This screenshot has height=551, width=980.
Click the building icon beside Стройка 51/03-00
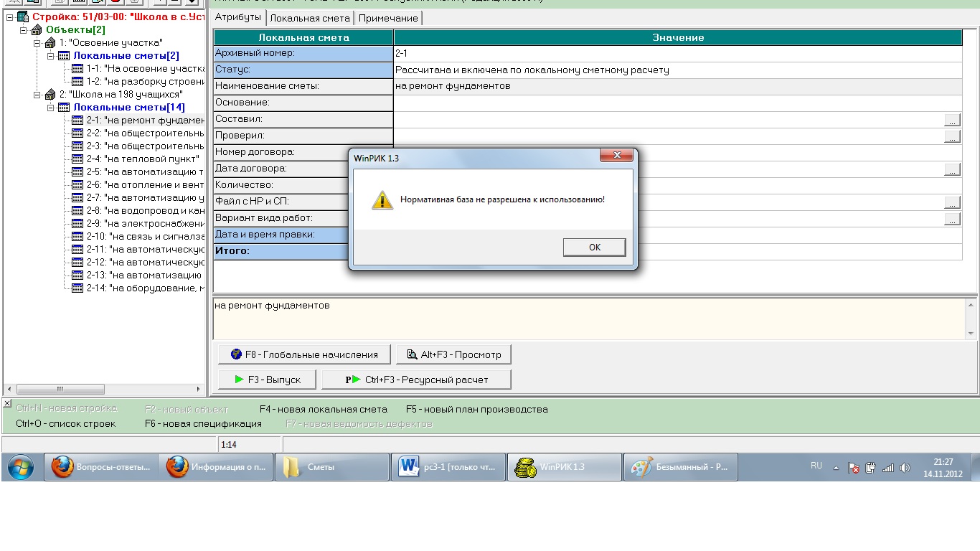[x=24, y=17]
